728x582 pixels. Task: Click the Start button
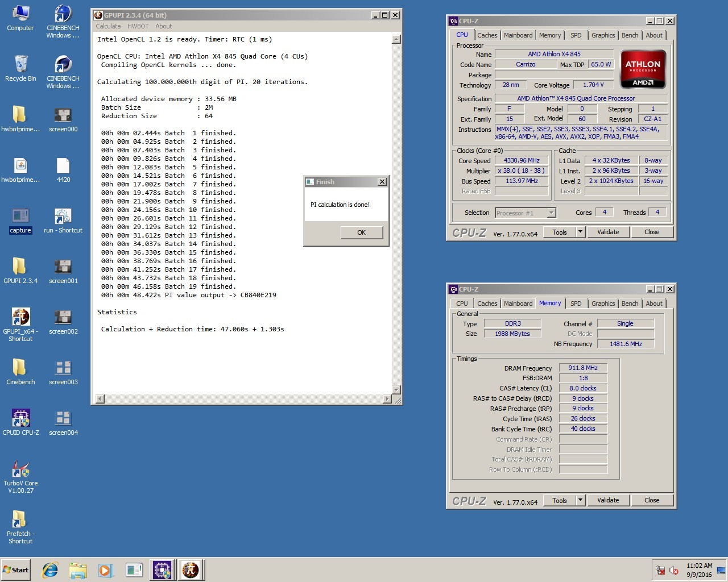click(16, 570)
